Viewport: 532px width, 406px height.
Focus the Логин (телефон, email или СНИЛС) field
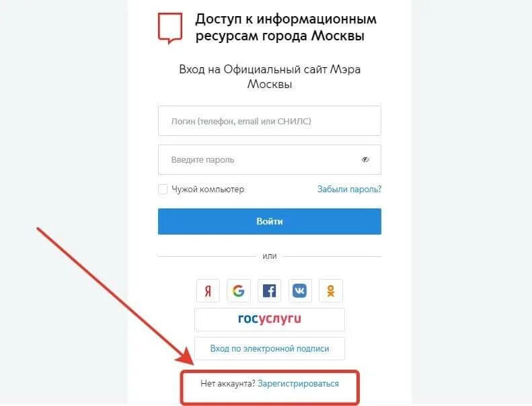coord(270,121)
